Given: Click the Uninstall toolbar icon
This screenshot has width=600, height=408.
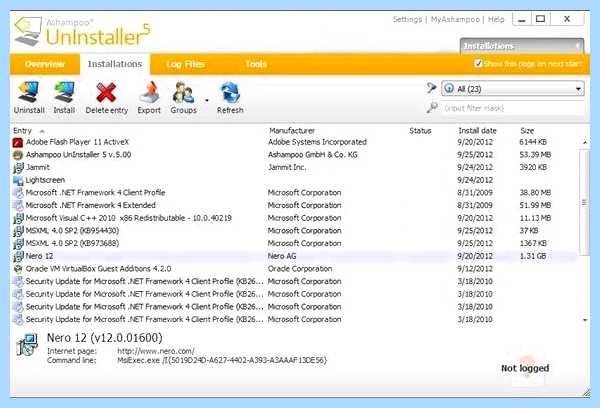Looking at the screenshot, I should point(29,92).
